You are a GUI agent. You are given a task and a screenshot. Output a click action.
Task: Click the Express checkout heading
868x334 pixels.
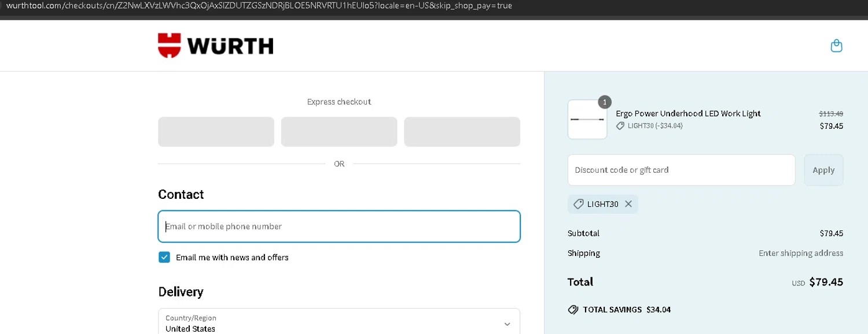(339, 102)
